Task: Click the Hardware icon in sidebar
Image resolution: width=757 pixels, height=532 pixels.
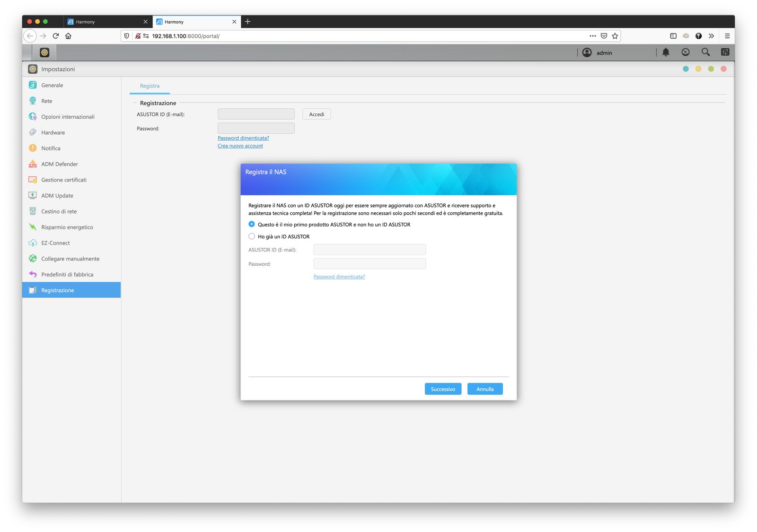Action: point(33,132)
